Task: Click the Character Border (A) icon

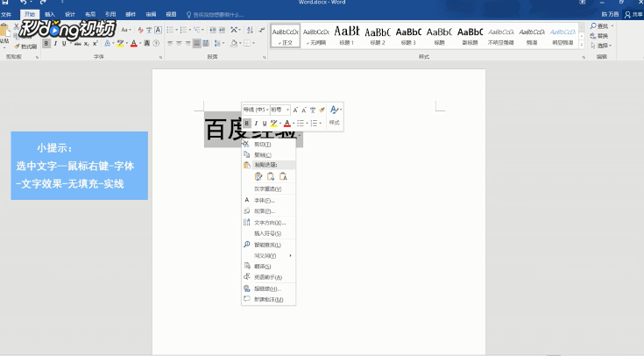Action: pyautogui.click(x=158, y=30)
